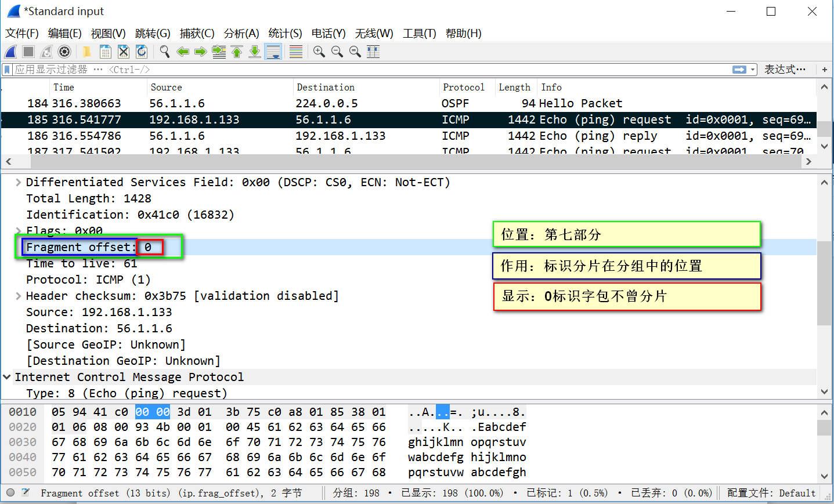Select packet 186 ICMP echo reply row
Screen dimensions: 834x504
409,136
